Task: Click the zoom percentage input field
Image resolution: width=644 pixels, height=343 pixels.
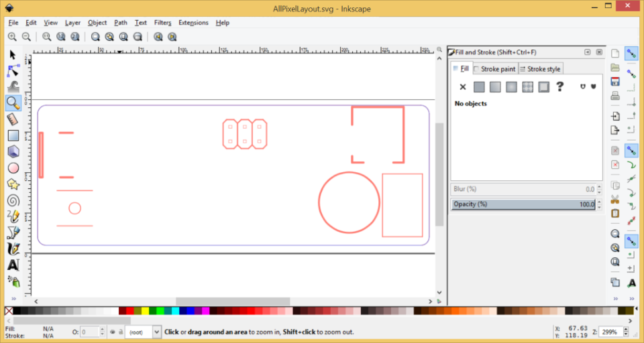Action: click(610, 332)
